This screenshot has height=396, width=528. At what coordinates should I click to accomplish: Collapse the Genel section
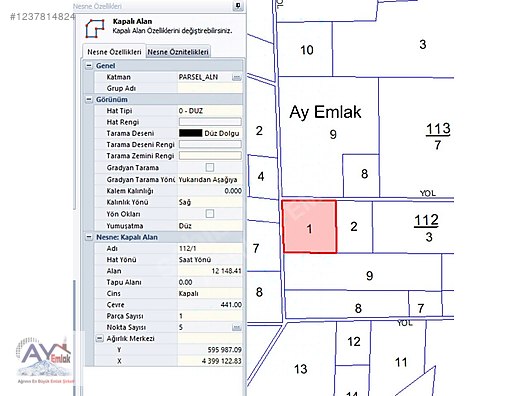(89, 66)
